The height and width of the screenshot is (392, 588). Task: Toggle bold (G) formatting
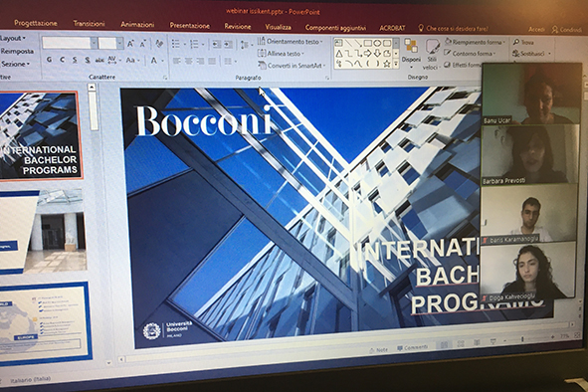coord(49,60)
